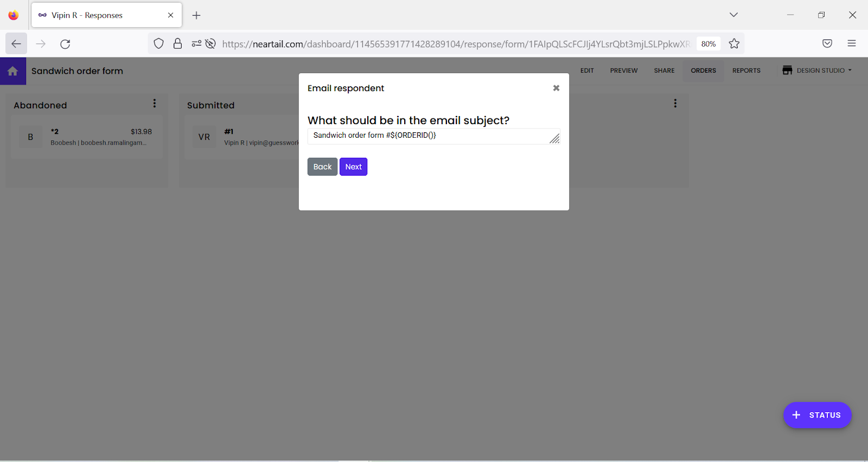Click the reload page icon
The height and width of the screenshot is (462, 868).
[65, 44]
